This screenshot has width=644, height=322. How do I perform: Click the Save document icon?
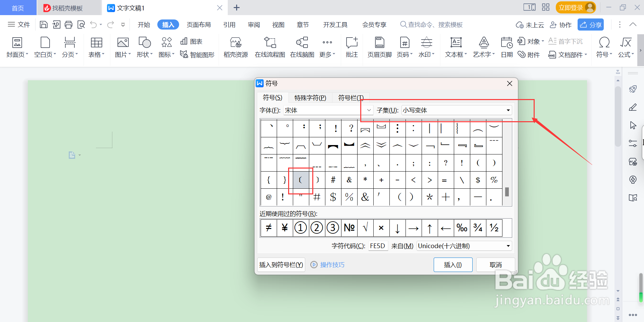(x=44, y=25)
